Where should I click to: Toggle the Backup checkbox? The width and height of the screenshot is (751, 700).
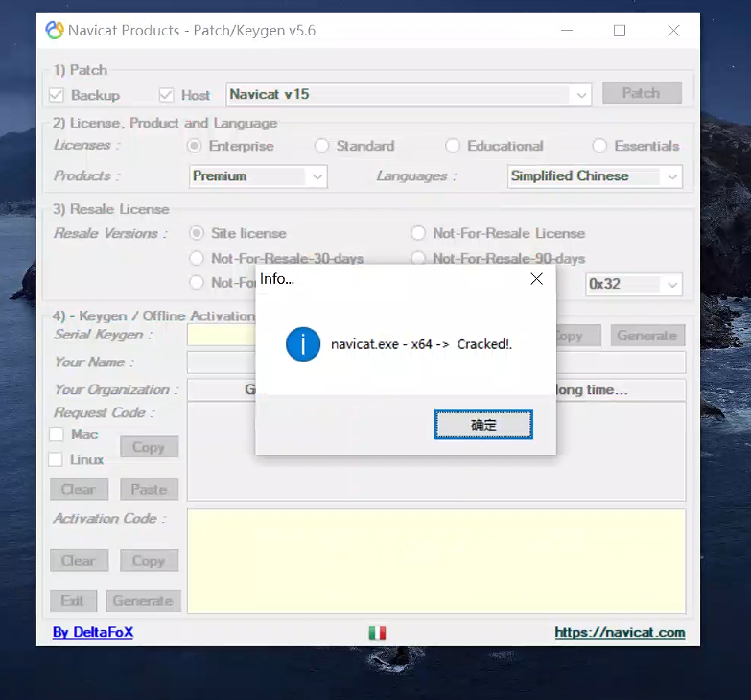point(57,95)
